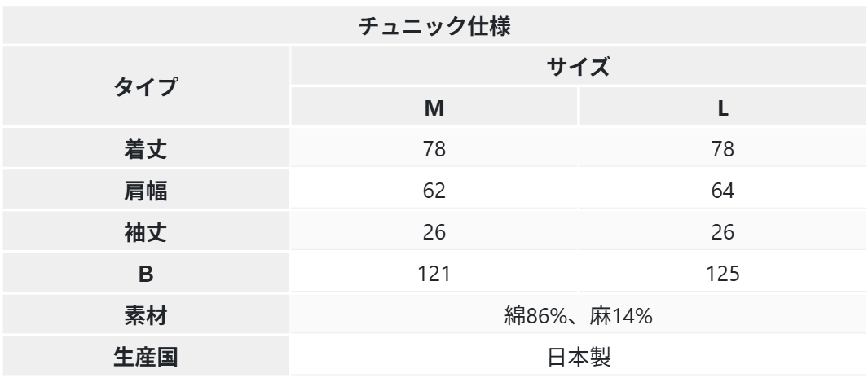Select the 綿86%、麻14% material cell
Screen dimensions: 868x378
(x=578, y=315)
